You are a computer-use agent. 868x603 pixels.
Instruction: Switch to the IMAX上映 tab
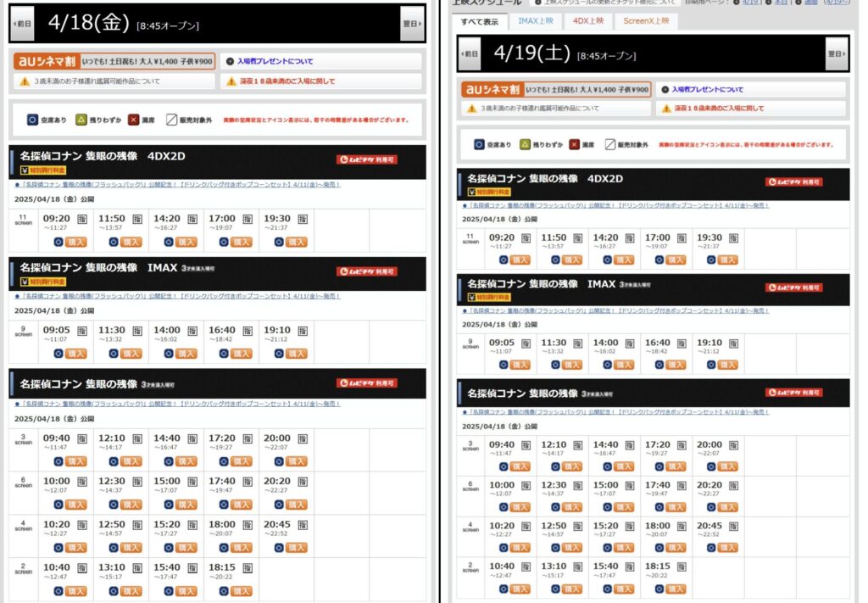coord(536,21)
